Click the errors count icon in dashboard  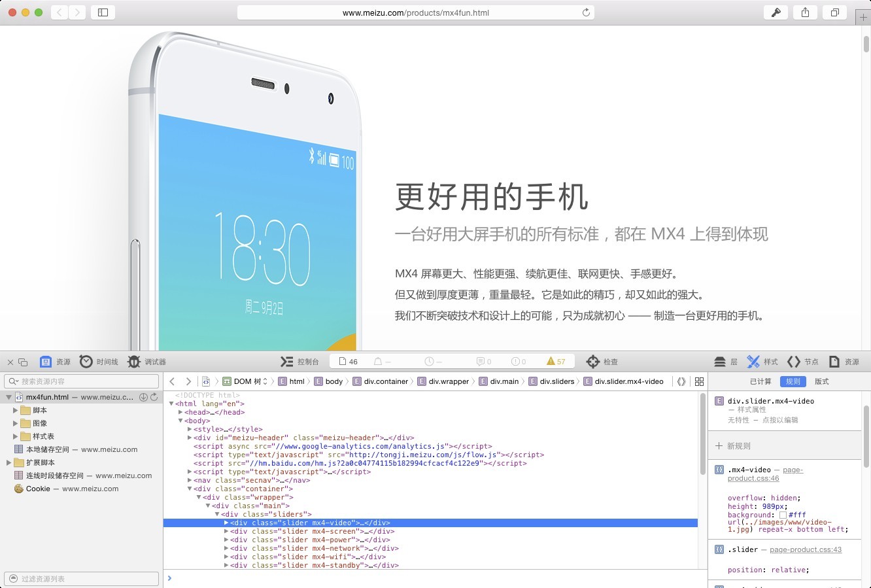point(519,362)
